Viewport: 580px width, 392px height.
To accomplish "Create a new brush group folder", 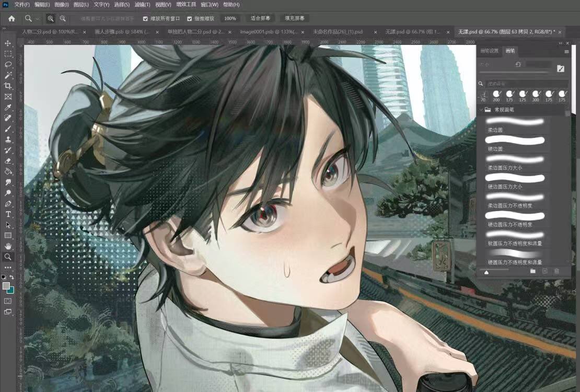I will tap(532, 271).
